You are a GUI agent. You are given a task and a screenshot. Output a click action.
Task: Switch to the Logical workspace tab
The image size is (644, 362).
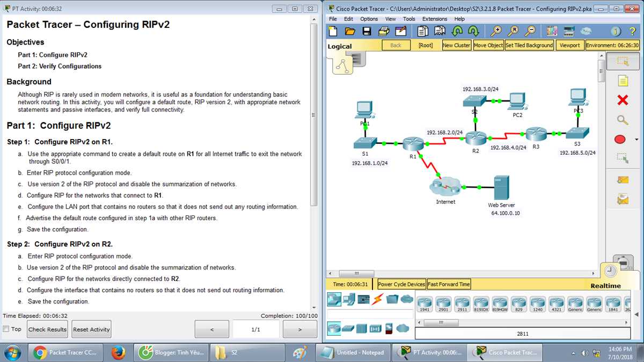340,46
